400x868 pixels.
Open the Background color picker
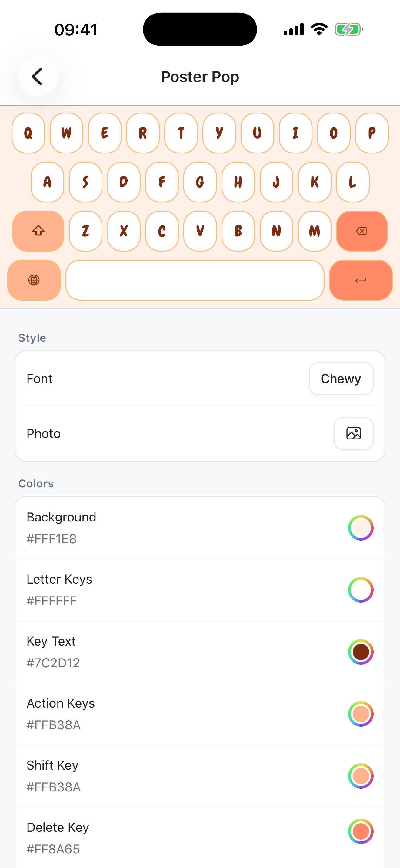[x=361, y=528]
